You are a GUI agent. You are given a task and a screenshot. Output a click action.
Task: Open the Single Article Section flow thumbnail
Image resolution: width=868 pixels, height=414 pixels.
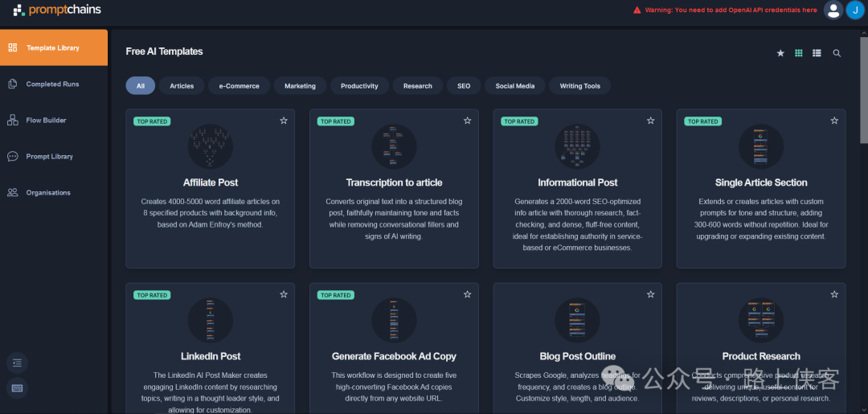(x=761, y=146)
